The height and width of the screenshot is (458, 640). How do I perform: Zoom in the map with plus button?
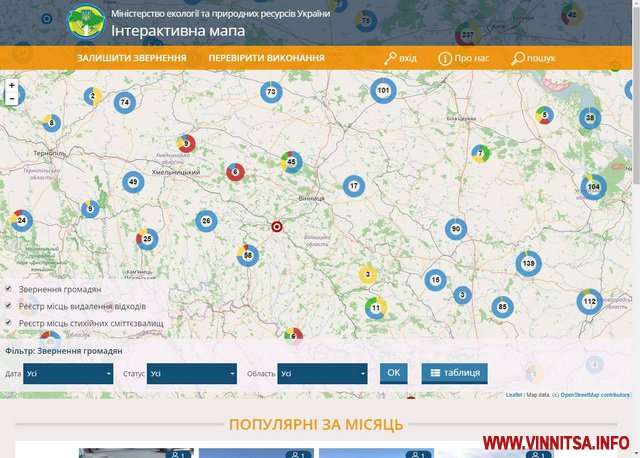point(12,86)
